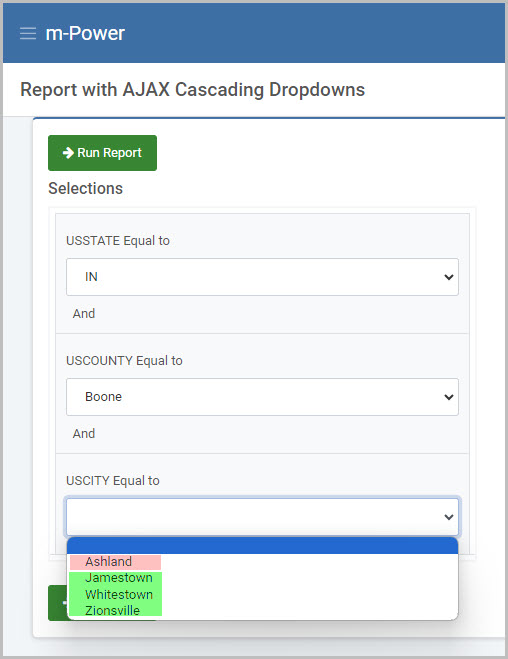Image resolution: width=508 pixels, height=659 pixels.
Task: Open the USCOUNTY dropdown showing Boone
Action: click(x=262, y=397)
